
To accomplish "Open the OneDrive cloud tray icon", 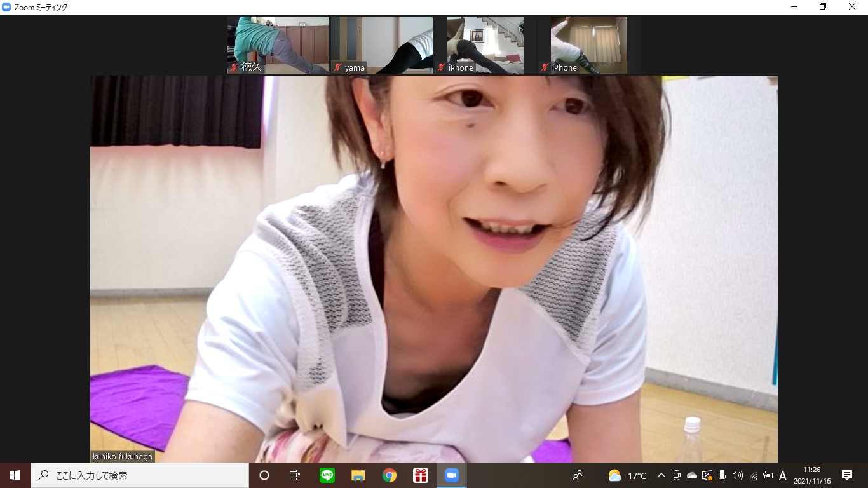I will click(692, 475).
